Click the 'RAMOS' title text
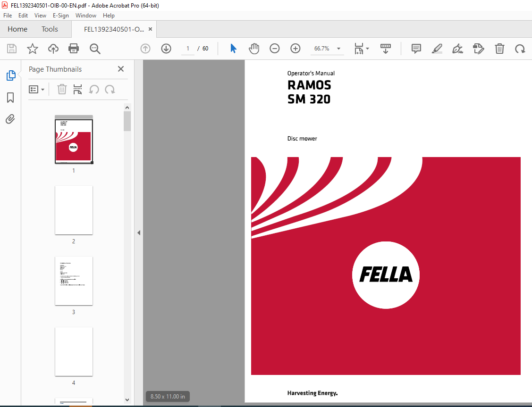Viewport: 532px width, 407px height. point(309,85)
